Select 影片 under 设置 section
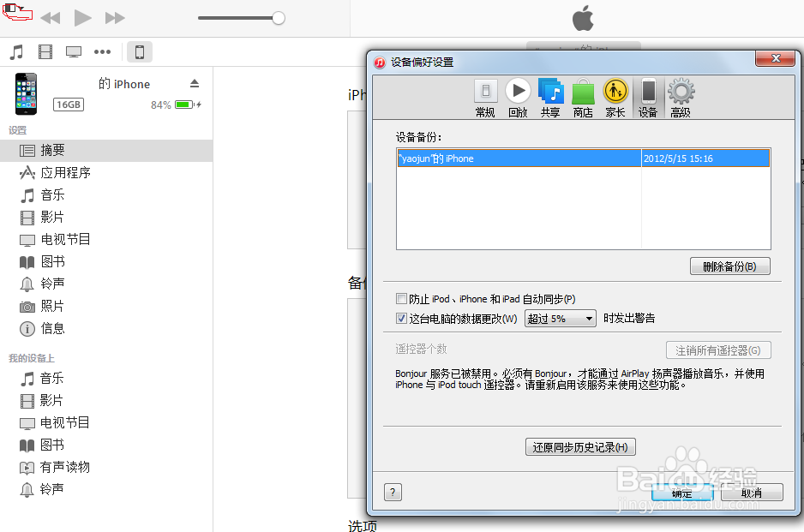This screenshot has height=532, width=804. [x=106, y=218]
